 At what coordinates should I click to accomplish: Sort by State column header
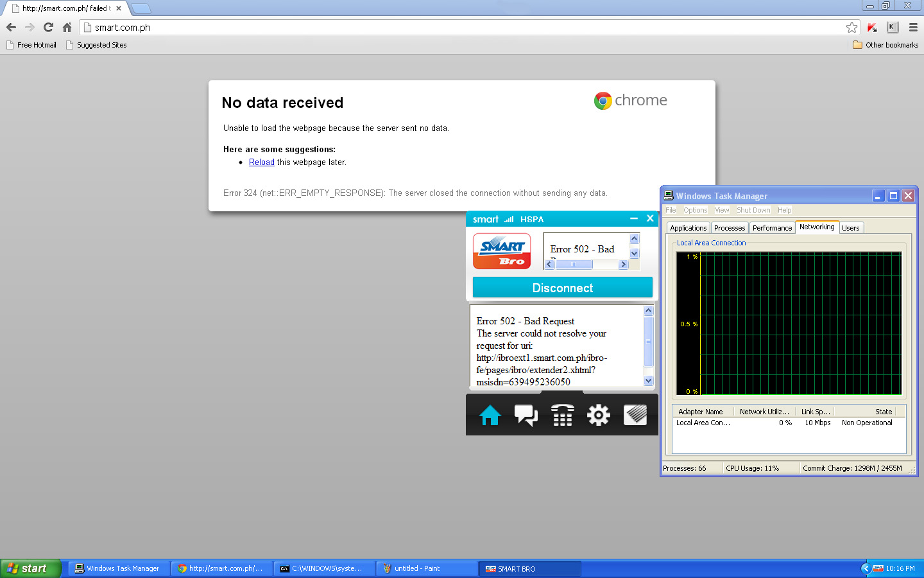tap(865, 412)
